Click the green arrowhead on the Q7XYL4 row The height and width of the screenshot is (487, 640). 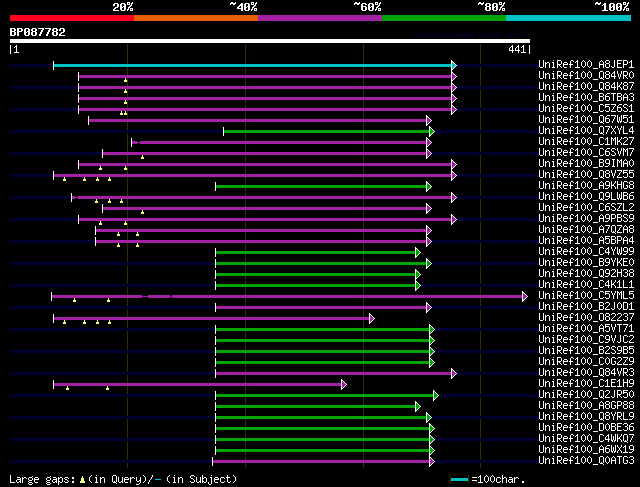point(431,131)
